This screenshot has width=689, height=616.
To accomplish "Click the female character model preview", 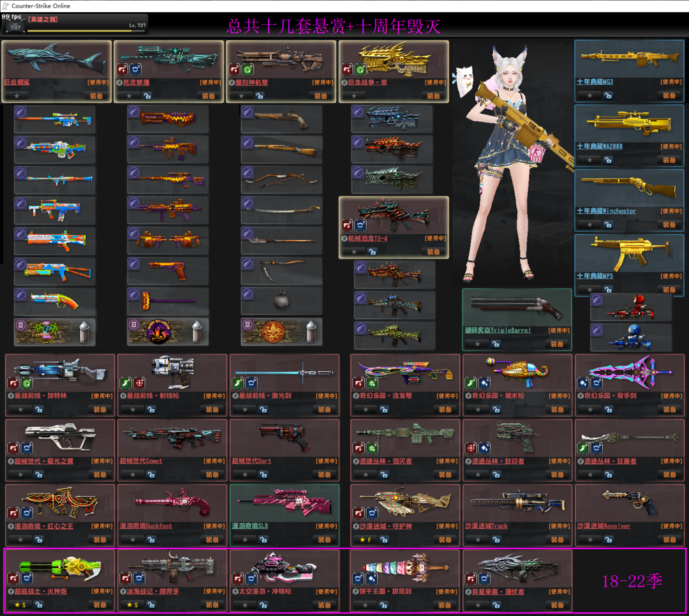I will click(x=512, y=163).
